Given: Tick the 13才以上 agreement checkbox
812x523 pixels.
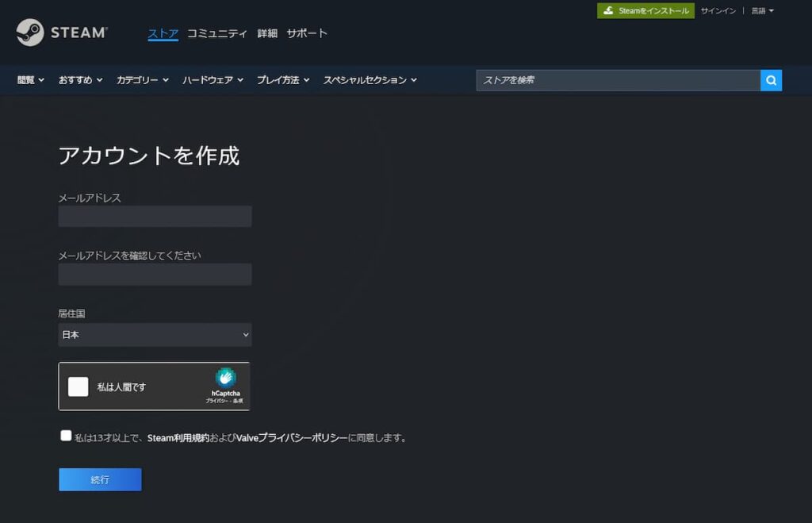Looking at the screenshot, I should pos(66,436).
